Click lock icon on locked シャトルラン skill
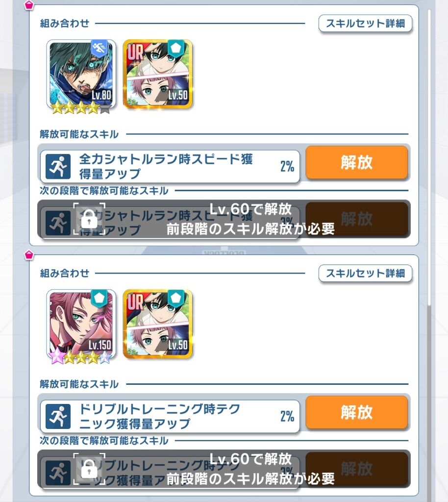The image size is (448, 502). 89,219
